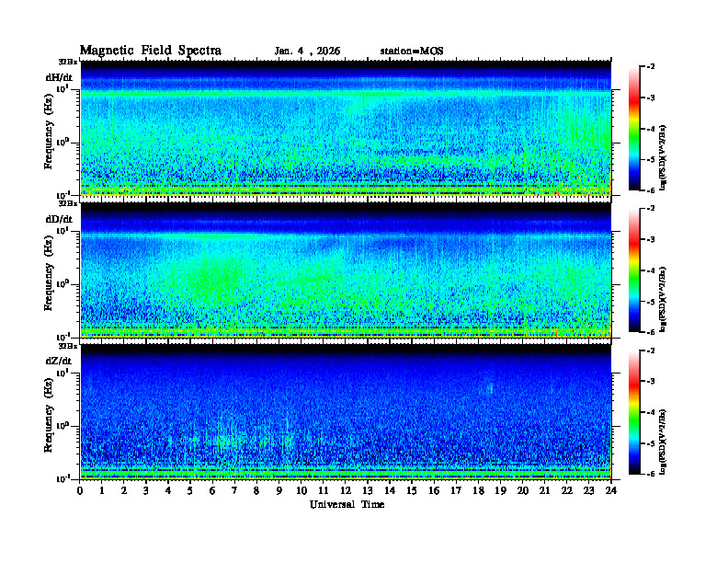Click the 'Magnetic Field Spectra' title
This screenshot has width=728, height=563.
(151, 51)
